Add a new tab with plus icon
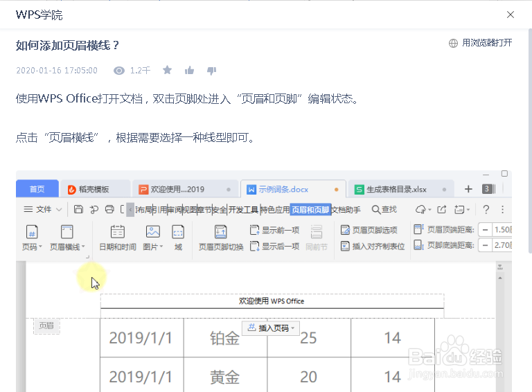Viewport: 532px width, 392px height. [x=468, y=189]
